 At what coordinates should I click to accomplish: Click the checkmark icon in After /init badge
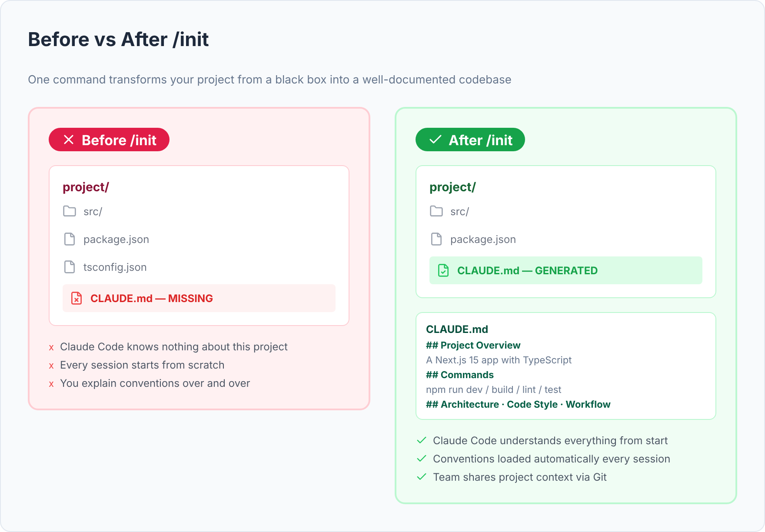[x=436, y=140]
